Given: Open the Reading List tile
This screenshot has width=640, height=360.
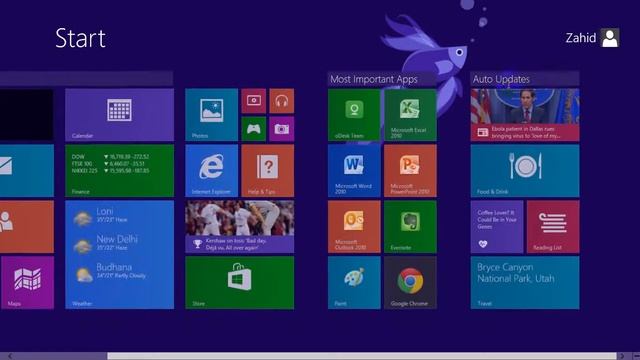Looking at the screenshot, I should 553,227.
